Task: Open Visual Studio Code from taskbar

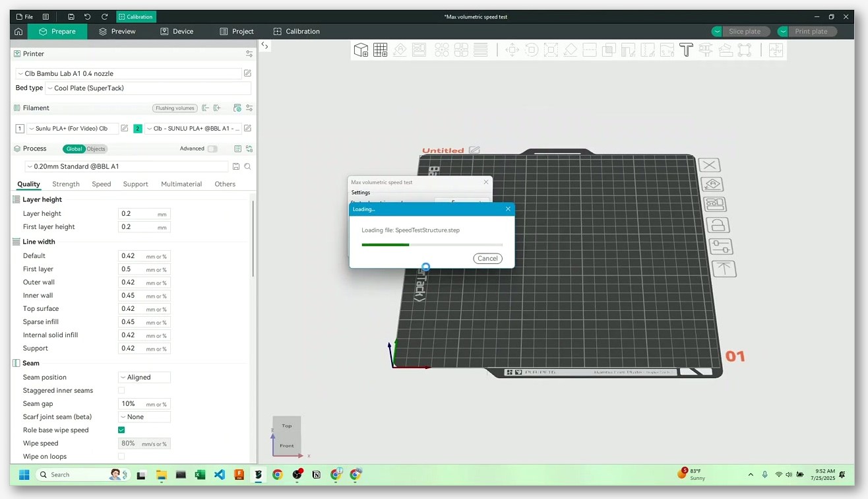Action: pos(220,474)
